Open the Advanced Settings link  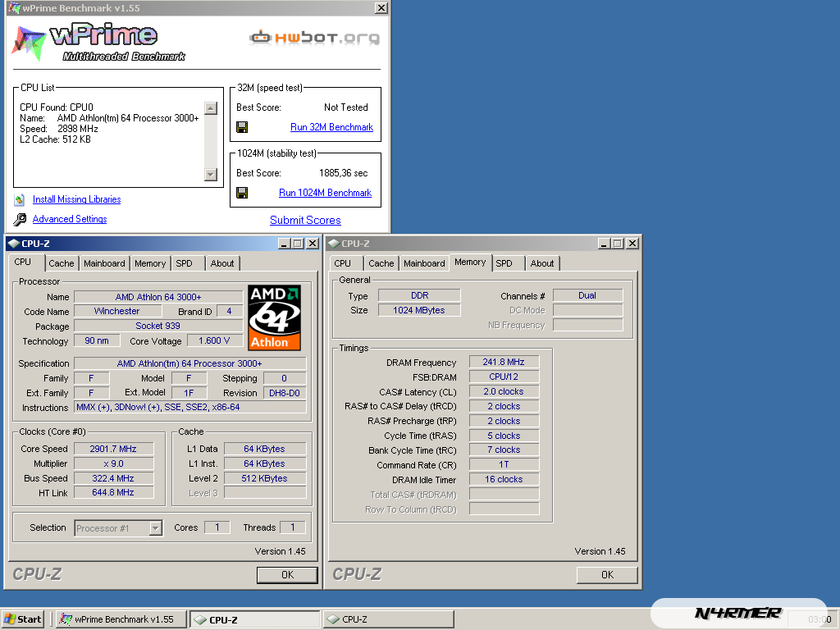coord(70,219)
